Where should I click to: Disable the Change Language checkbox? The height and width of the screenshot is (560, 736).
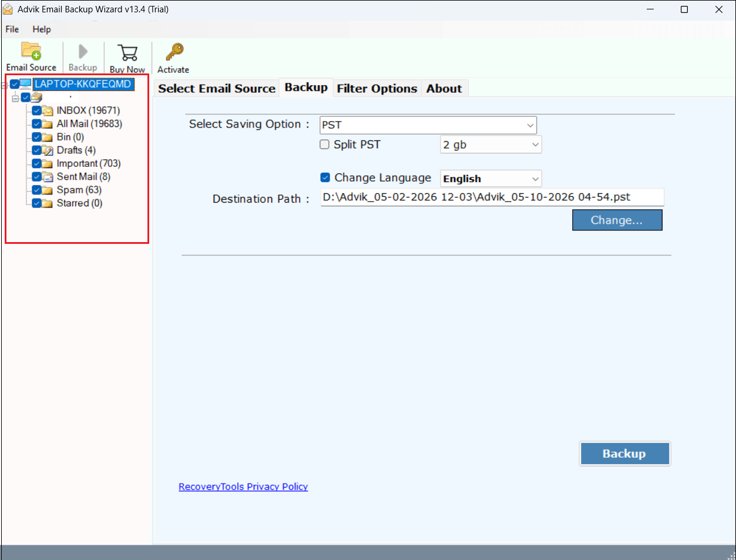pos(325,177)
